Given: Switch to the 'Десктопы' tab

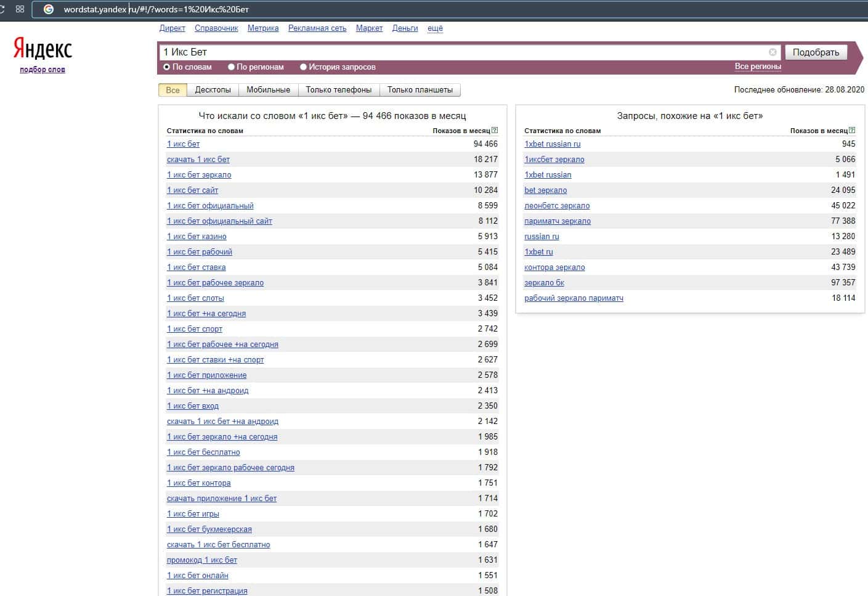Looking at the screenshot, I should pos(213,90).
